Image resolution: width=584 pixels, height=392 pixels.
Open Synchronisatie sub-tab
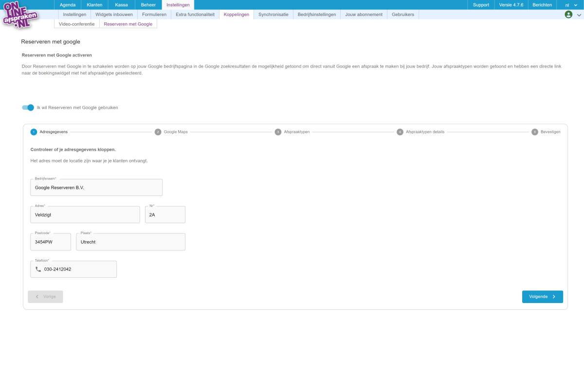(x=274, y=15)
